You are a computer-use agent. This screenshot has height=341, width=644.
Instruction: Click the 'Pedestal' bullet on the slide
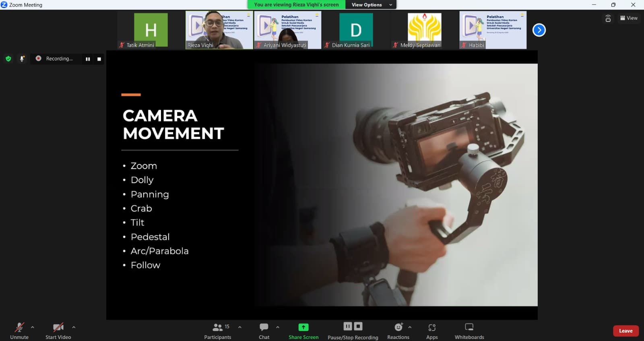pos(150,237)
